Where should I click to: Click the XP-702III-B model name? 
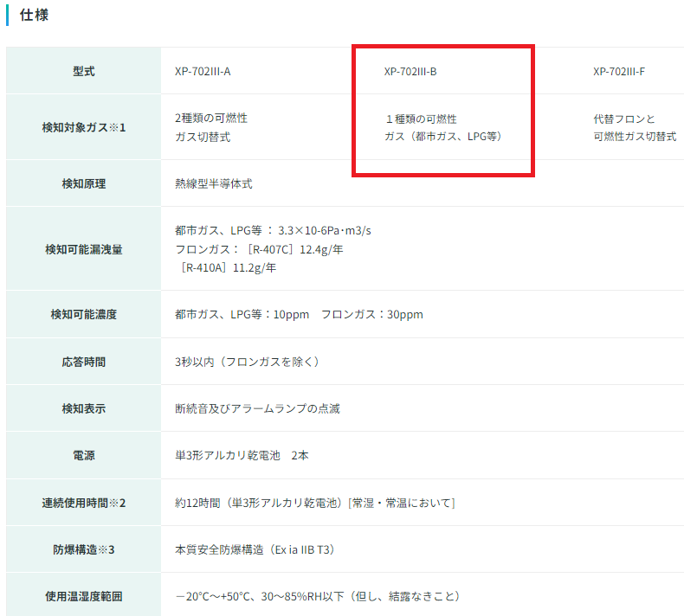[410, 71]
